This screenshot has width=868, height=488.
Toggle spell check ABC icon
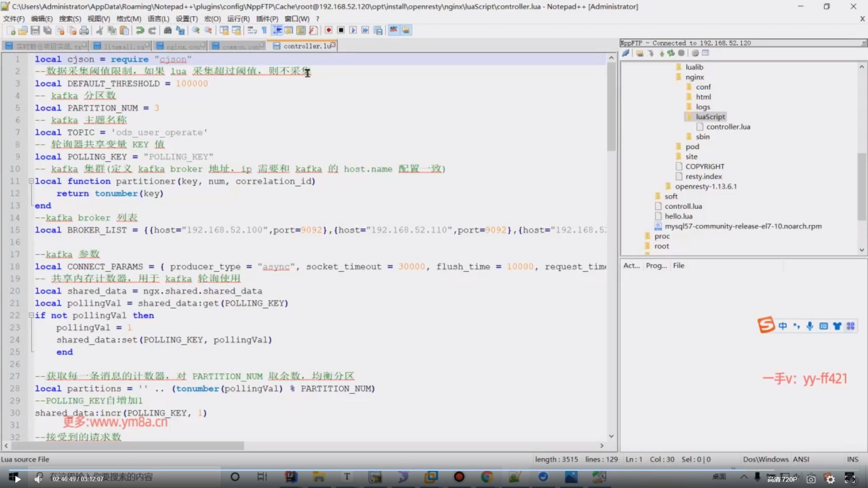[x=393, y=30]
